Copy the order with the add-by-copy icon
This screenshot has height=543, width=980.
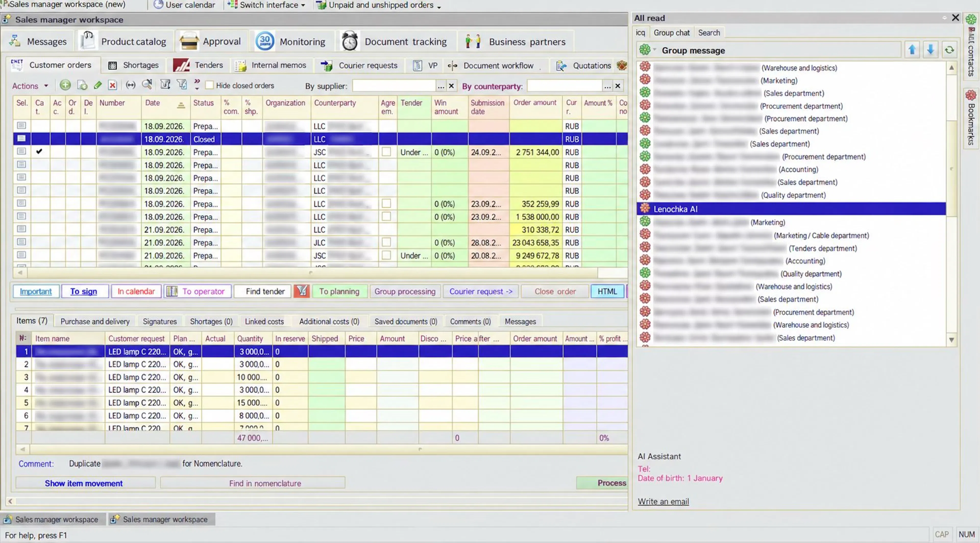[x=82, y=85]
